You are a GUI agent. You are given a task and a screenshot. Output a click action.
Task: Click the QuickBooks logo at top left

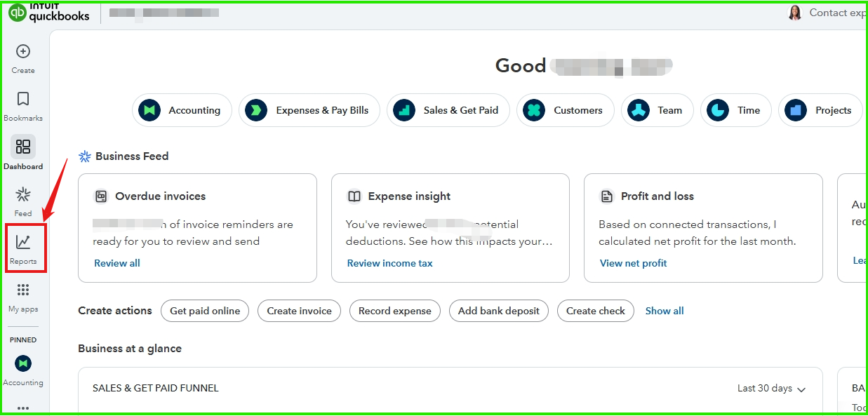coord(50,13)
